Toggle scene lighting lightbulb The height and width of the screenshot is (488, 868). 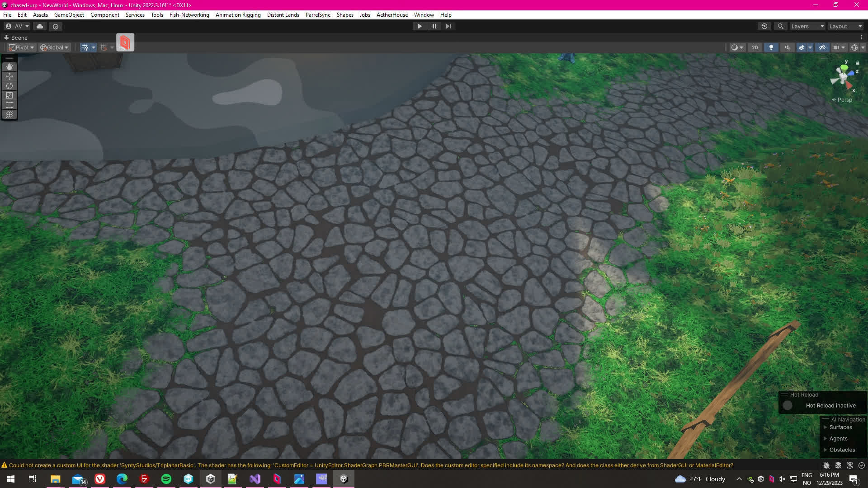click(x=771, y=47)
